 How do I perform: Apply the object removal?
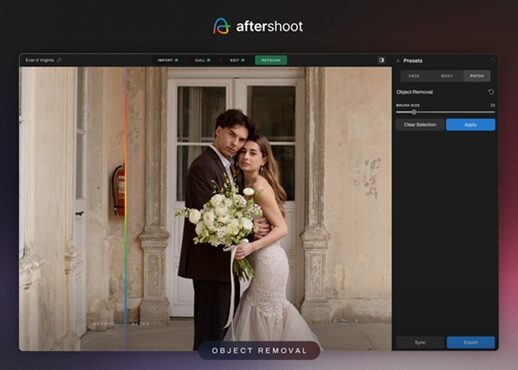pos(471,125)
